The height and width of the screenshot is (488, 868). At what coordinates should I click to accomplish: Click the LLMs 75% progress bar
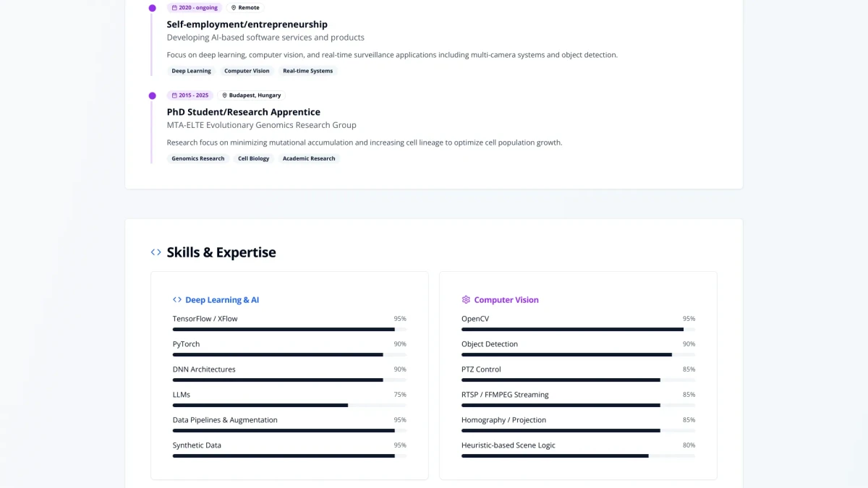click(x=289, y=406)
